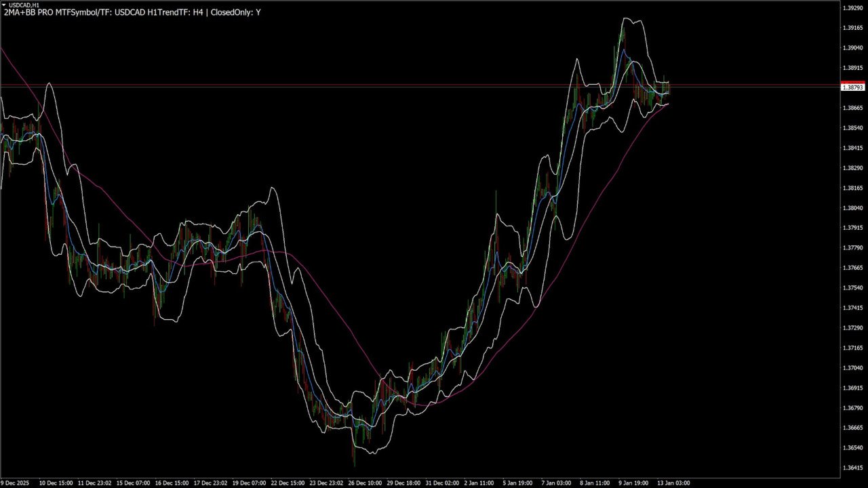Click the ClosedOnly: Y status text
This screenshot has width=868, height=488.
235,12
